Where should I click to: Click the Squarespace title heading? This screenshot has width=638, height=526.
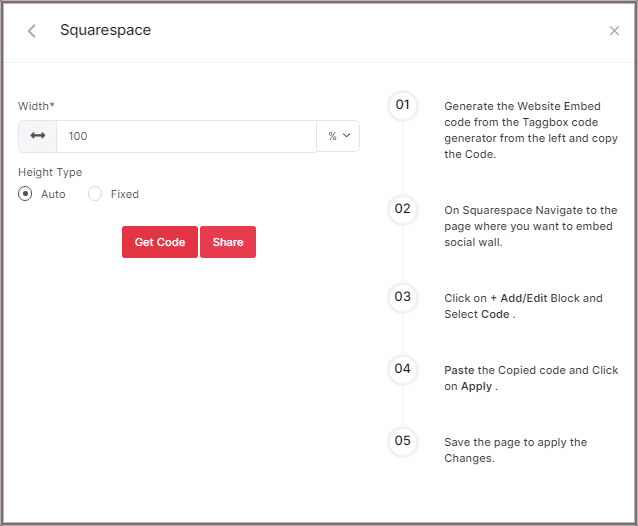tap(105, 30)
